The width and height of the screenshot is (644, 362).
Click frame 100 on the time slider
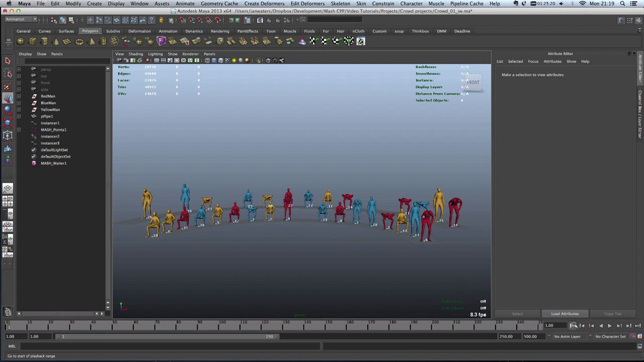pos(219,326)
